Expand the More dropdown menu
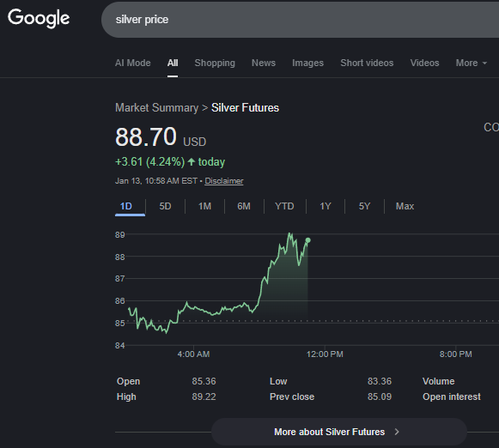 pos(472,63)
